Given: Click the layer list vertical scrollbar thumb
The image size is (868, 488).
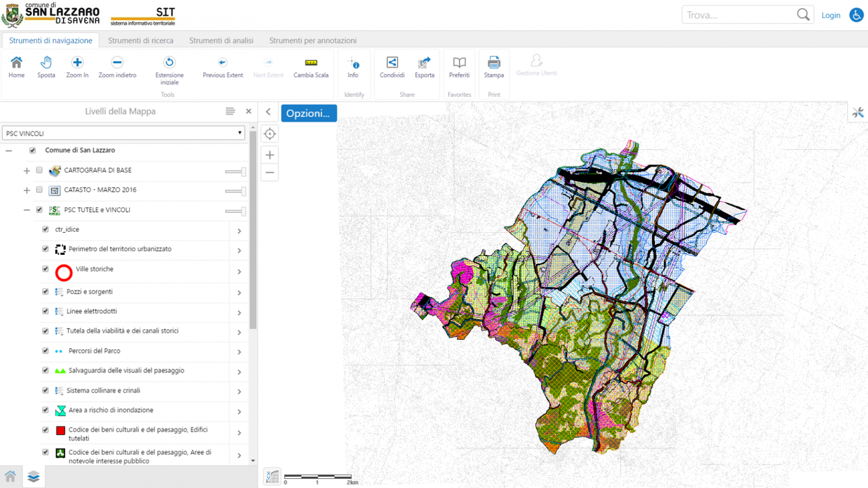Looking at the screenshot, I should [x=253, y=230].
